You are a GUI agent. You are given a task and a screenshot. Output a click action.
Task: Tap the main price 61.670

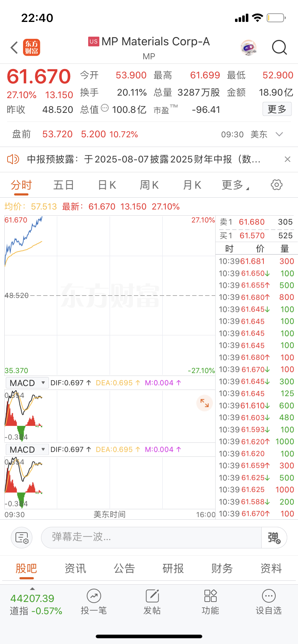point(39,76)
